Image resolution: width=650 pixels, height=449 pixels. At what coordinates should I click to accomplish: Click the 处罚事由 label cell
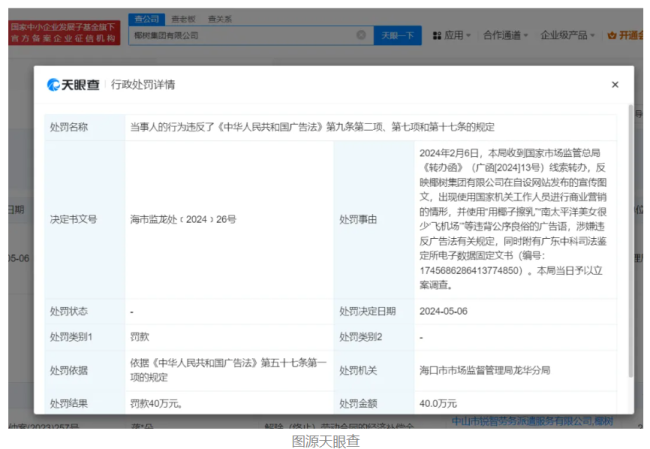374,219
